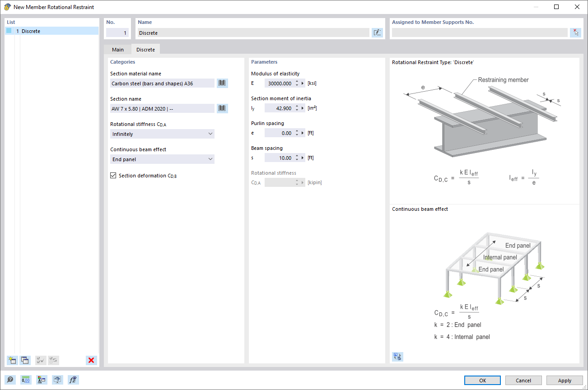The image size is (588, 390).
Task: Open the material library for section material
Action: (x=222, y=83)
